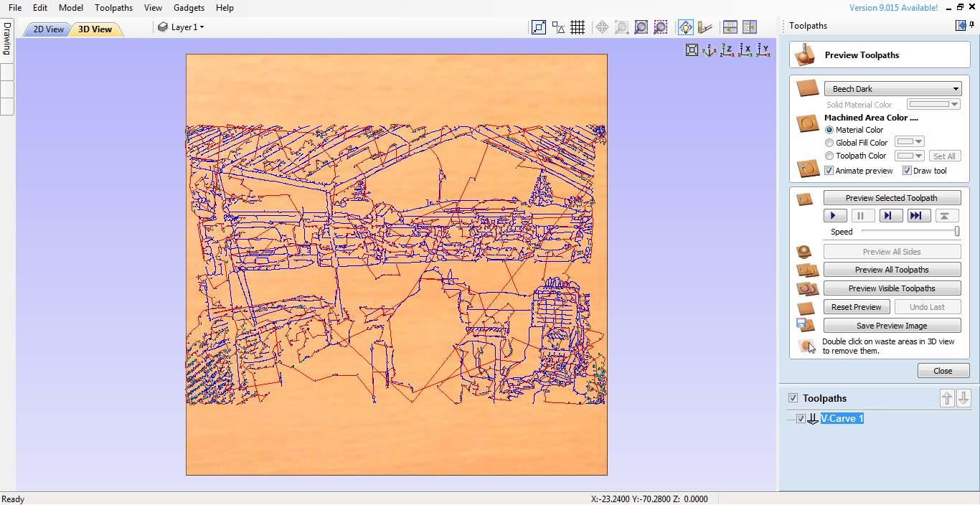Switch to the 3D View tab
This screenshot has height=505, width=980.
95,29
